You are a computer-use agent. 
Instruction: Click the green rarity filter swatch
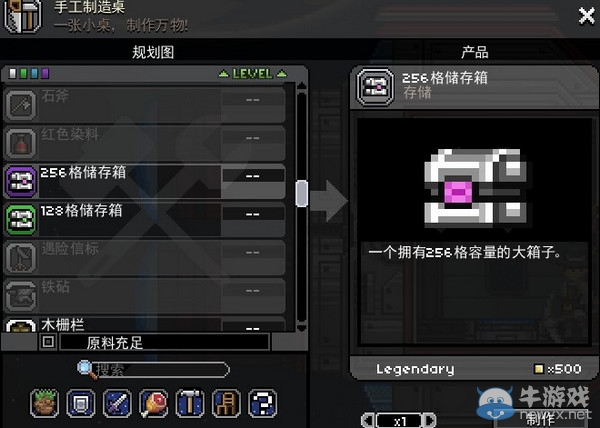[x=23, y=73]
